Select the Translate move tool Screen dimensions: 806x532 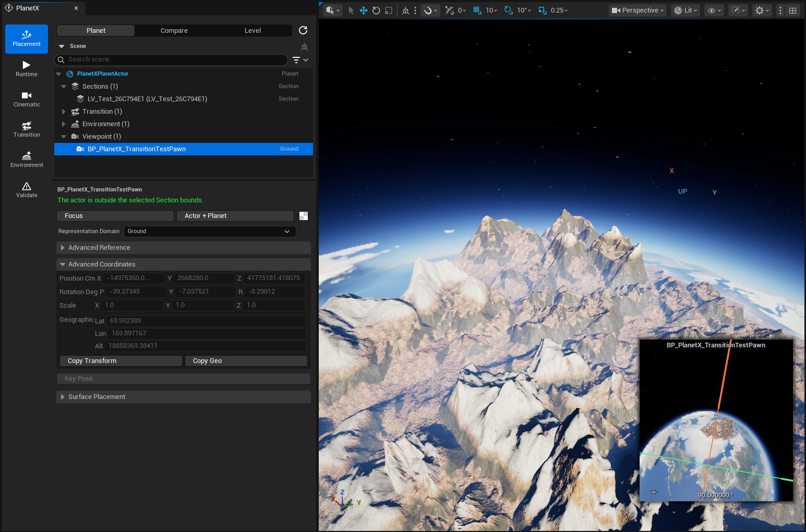[364, 10]
